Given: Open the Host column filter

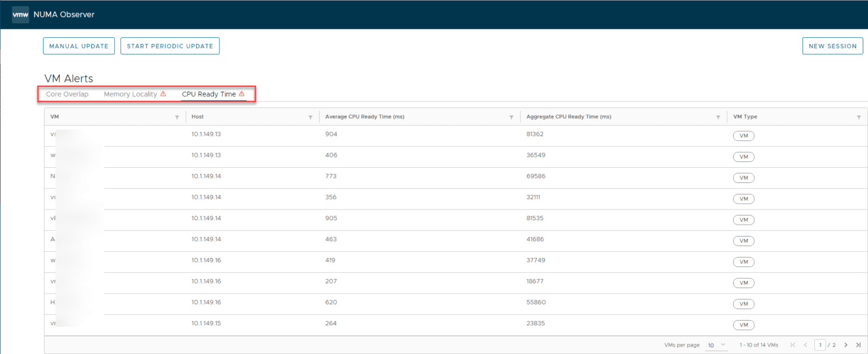Looking at the screenshot, I should (310, 116).
